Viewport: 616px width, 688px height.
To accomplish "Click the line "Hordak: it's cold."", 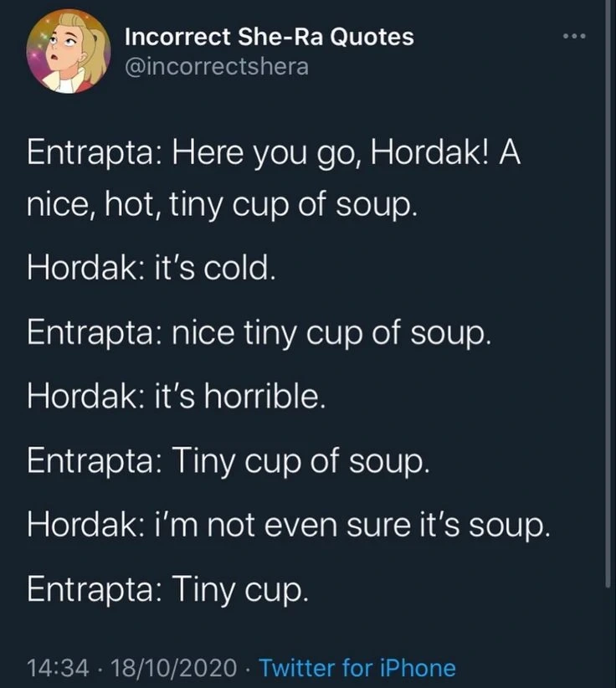I will (151, 268).
